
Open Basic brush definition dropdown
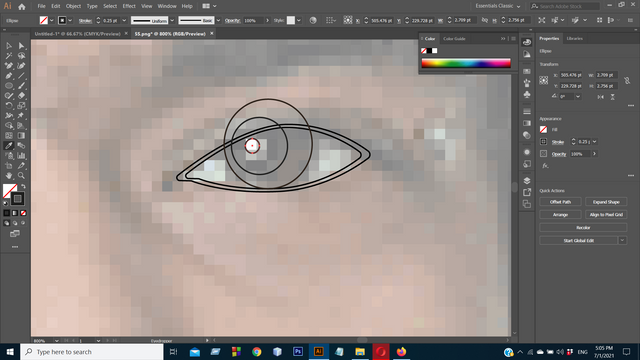(218, 20)
